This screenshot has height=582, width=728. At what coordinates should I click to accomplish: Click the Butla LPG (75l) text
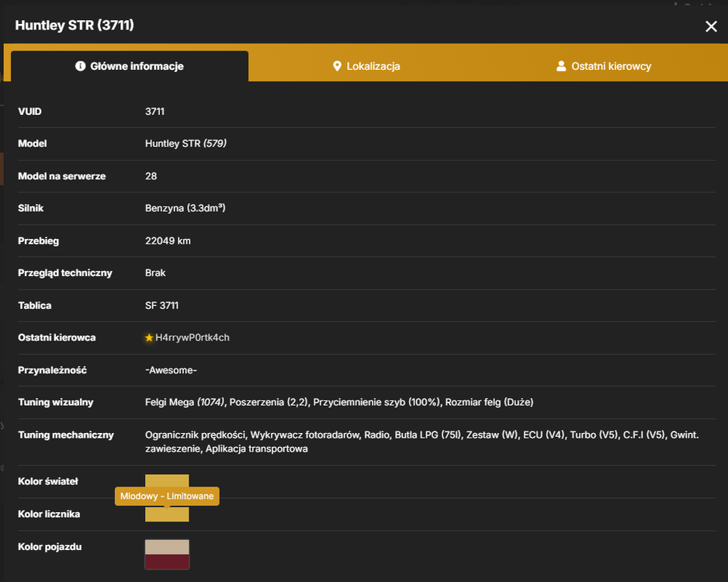tap(428, 435)
